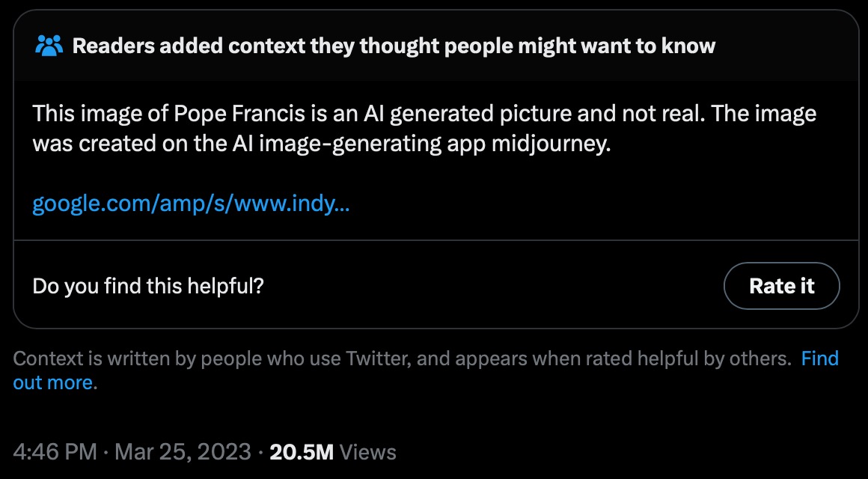This screenshot has width=868, height=479.
Task: Click the 20.5M view count number
Action: tap(302, 452)
